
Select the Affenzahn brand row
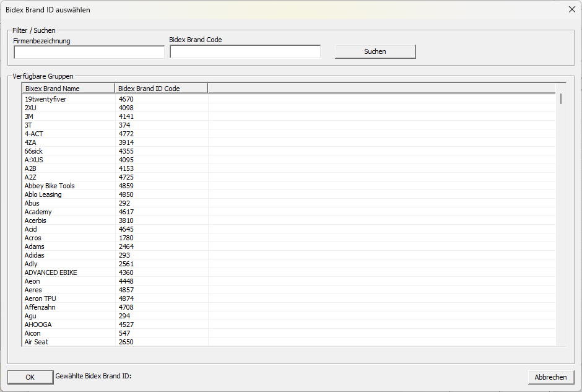pos(289,307)
